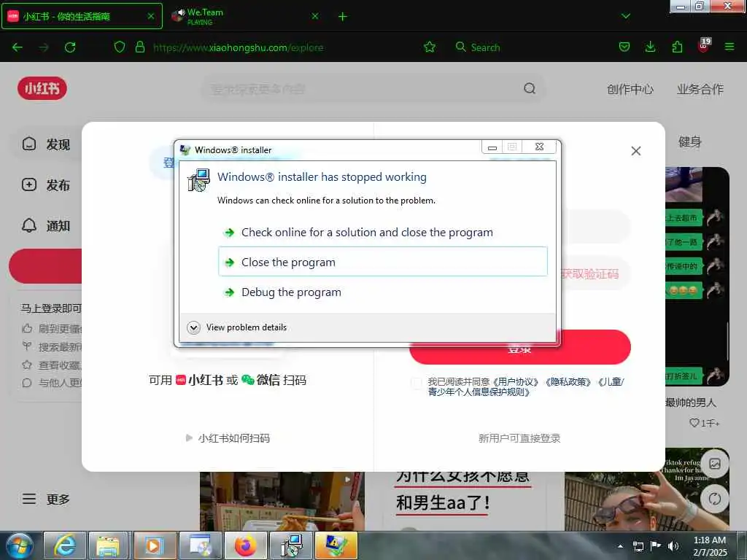Open the food stall video thumbnail
Image resolution: width=747 pixels, height=560 pixels.
tap(282, 501)
